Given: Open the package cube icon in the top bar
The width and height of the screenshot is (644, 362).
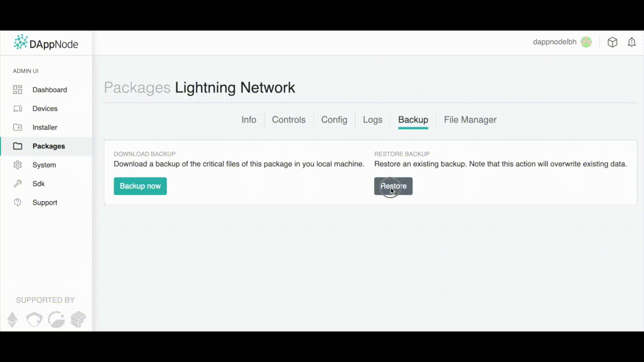Looking at the screenshot, I should pos(612,42).
